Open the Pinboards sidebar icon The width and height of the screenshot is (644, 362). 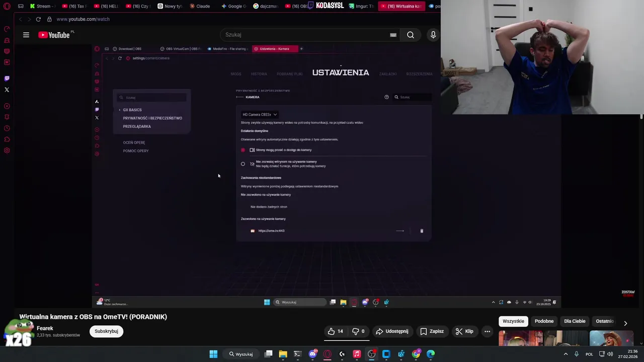click(x=7, y=117)
